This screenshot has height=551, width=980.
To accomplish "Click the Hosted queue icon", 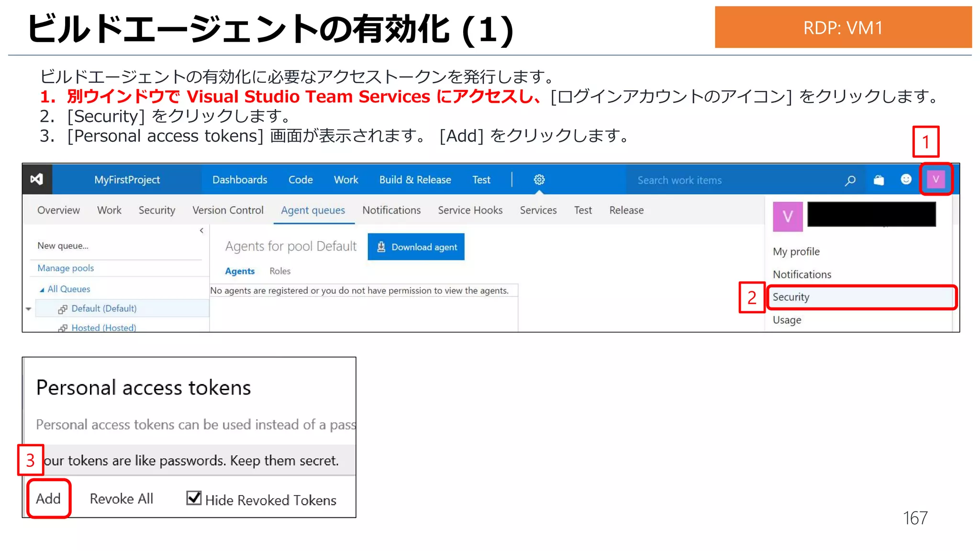I will coord(63,328).
